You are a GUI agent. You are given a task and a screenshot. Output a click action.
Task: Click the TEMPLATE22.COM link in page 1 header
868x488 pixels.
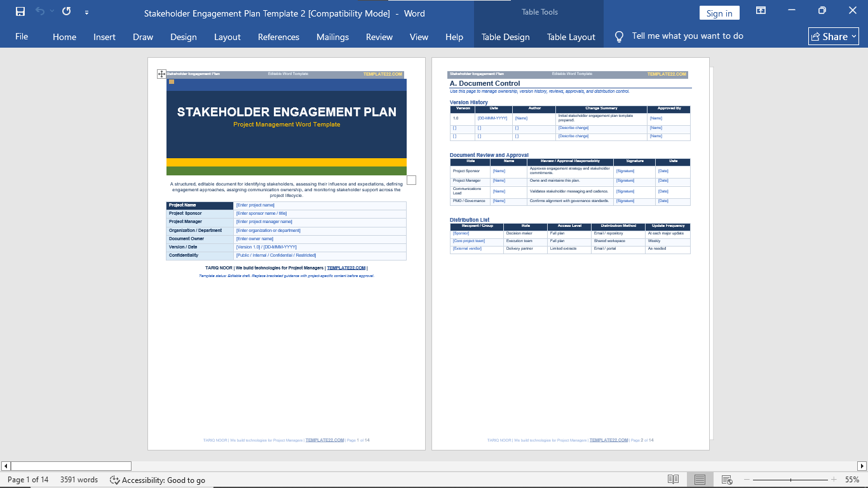point(383,74)
